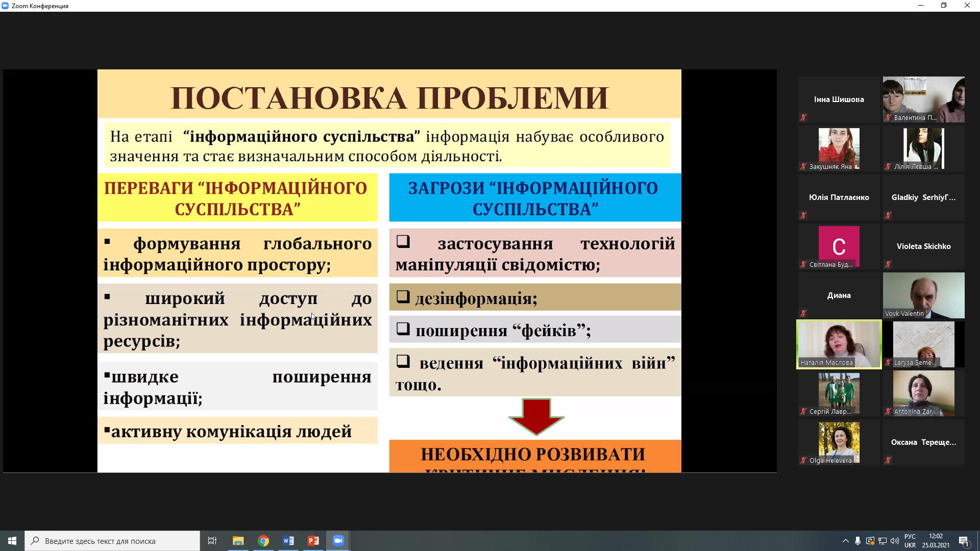The image size is (980, 551).
Task: Open Word from the taskbar
Action: click(288, 541)
